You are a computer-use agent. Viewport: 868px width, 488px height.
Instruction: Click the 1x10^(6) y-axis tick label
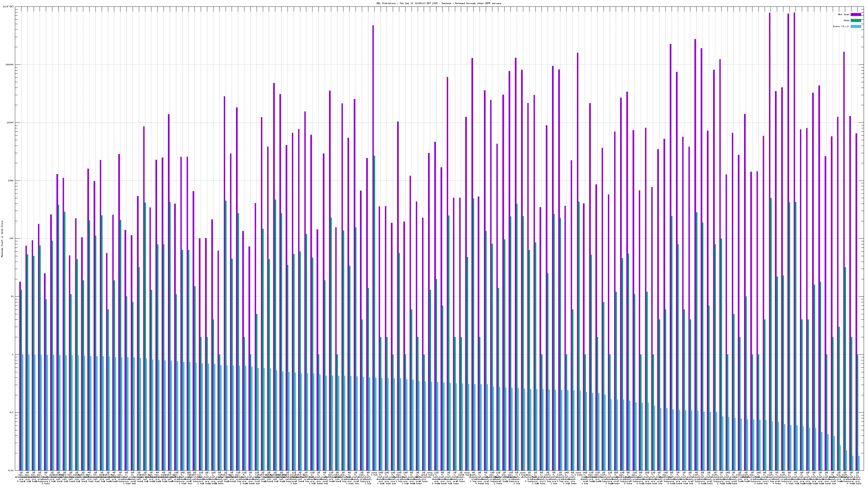coord(8,7)
